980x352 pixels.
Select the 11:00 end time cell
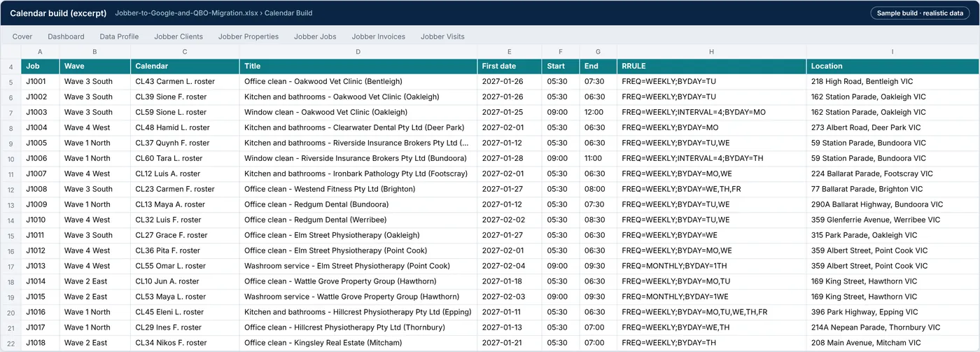[x=598, y=159]
